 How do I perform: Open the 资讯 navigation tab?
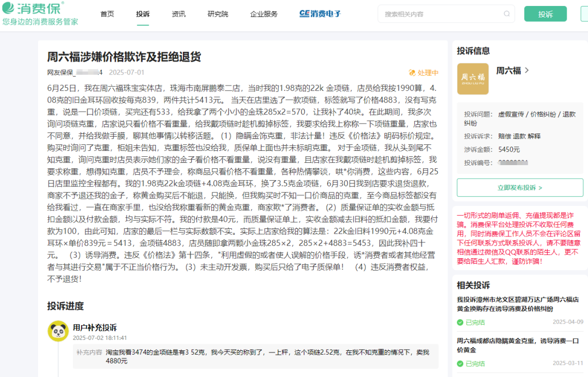point(179,14)
